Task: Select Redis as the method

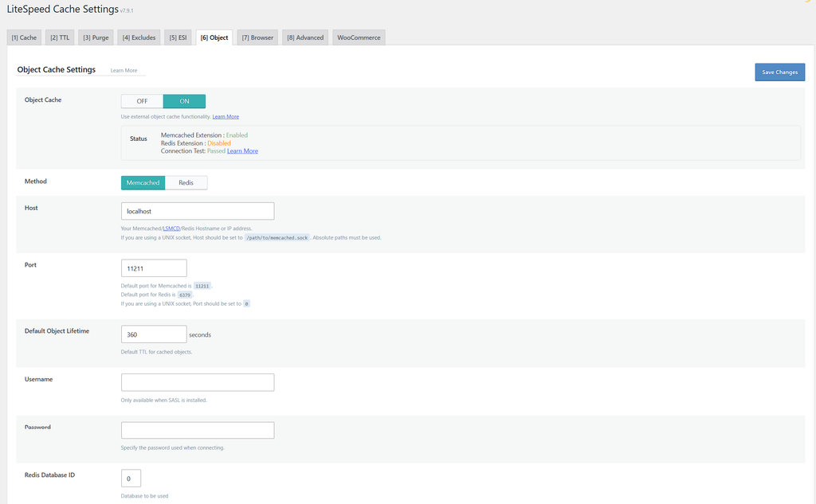Action: [x=186, y=182]
